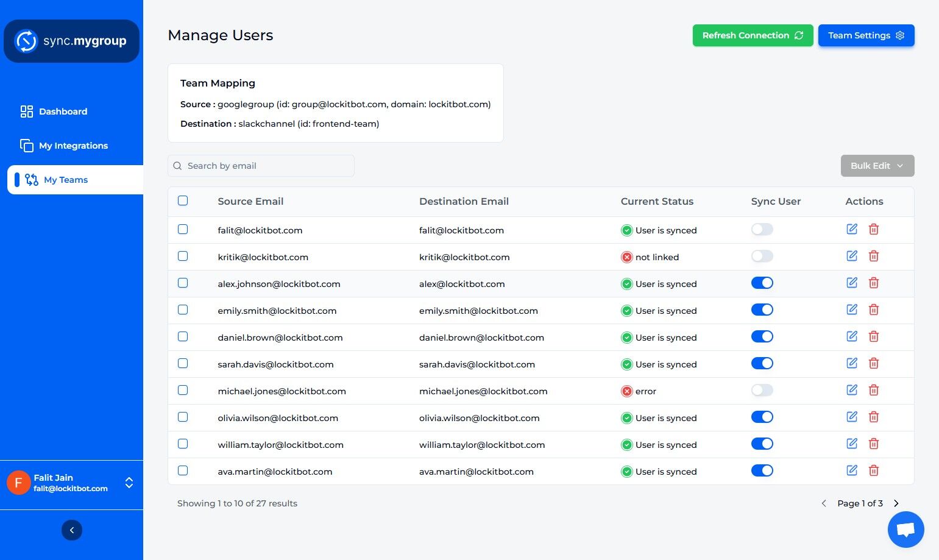Delete the kritik@lockitbot.com user
Viewport: 939px width, 560px height.
click(x=874, y=256)
